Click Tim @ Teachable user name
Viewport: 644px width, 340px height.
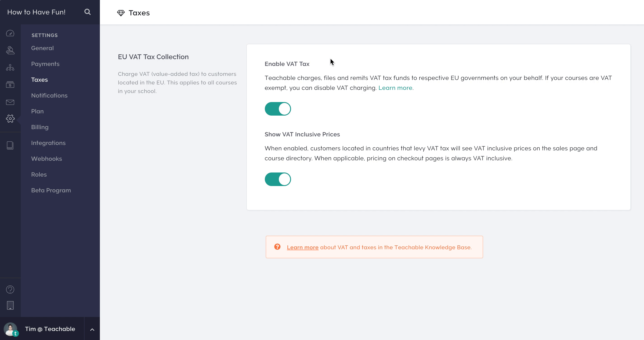click(50, 329)
